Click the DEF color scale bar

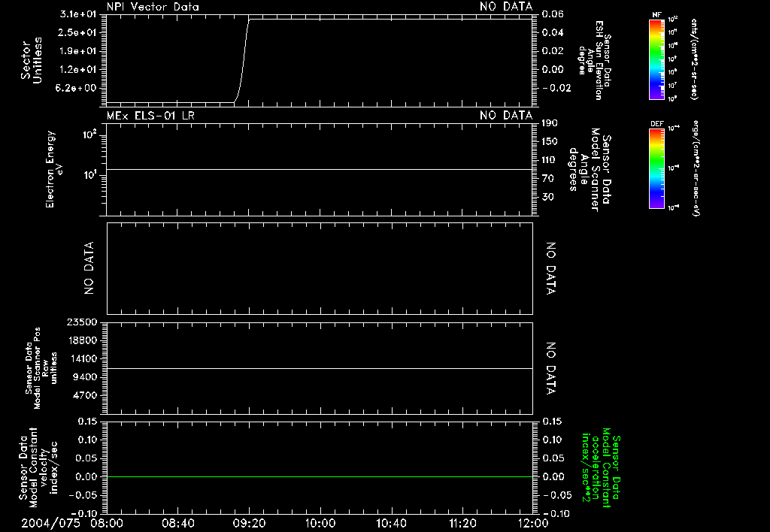[x=656, y=168]
